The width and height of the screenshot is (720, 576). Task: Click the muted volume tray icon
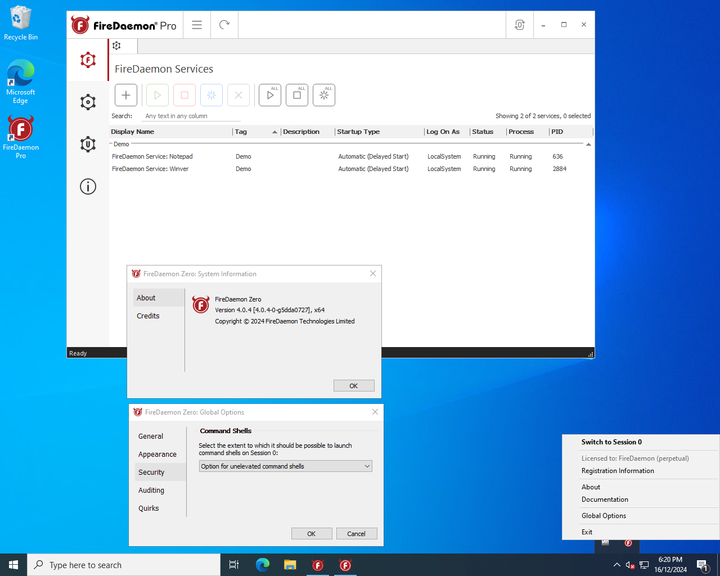630,565
